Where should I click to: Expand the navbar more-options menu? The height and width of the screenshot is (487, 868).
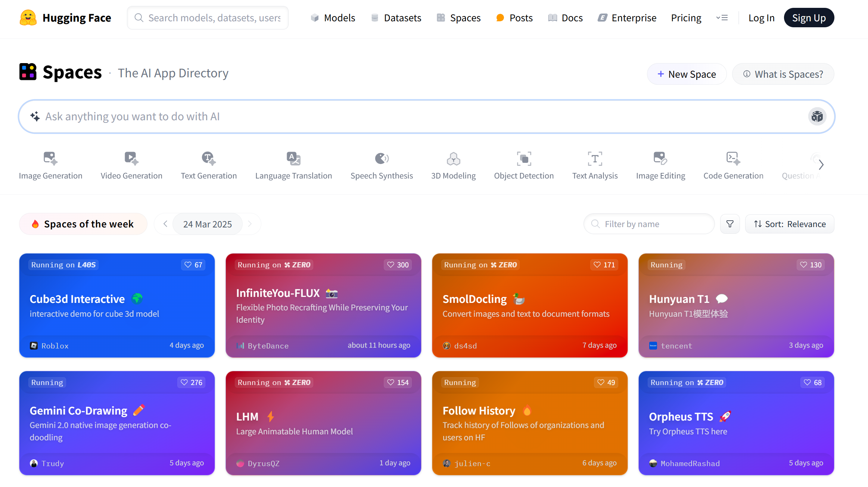(x=722, y=18)
